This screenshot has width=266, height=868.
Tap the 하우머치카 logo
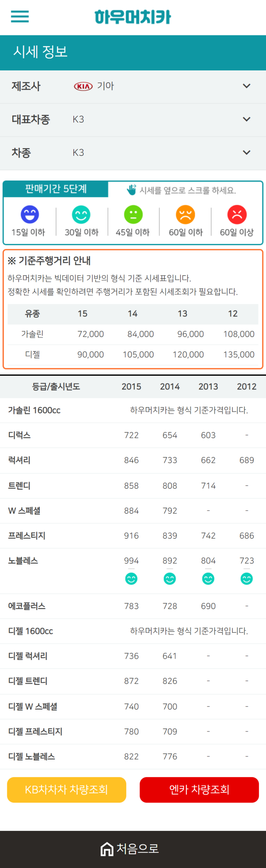click(x=133, y=17)
